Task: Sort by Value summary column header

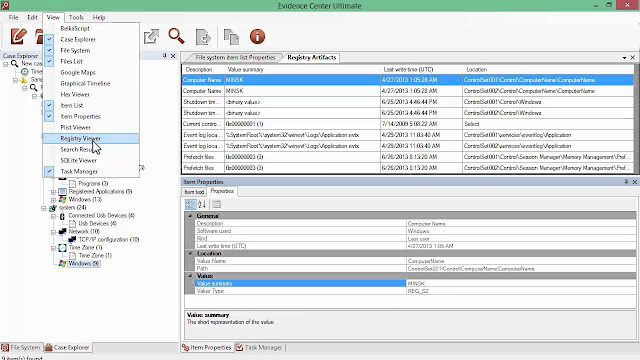Action: tap(302, 69)
